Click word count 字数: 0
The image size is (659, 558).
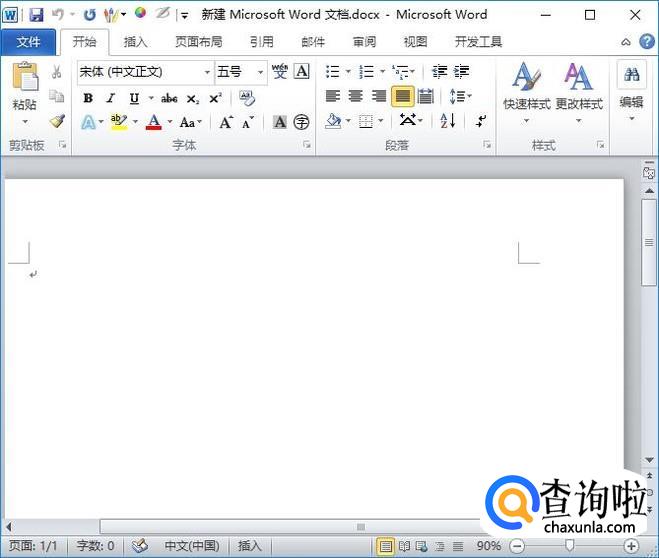click(x=95, y=546)
